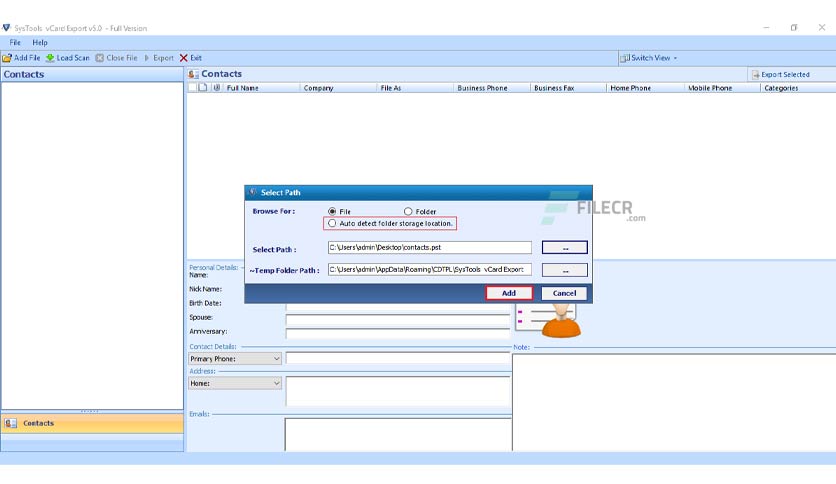Tick the select-all checkbox in contacts header
Viewport: 836px width, 484px height.
point(192,87)
